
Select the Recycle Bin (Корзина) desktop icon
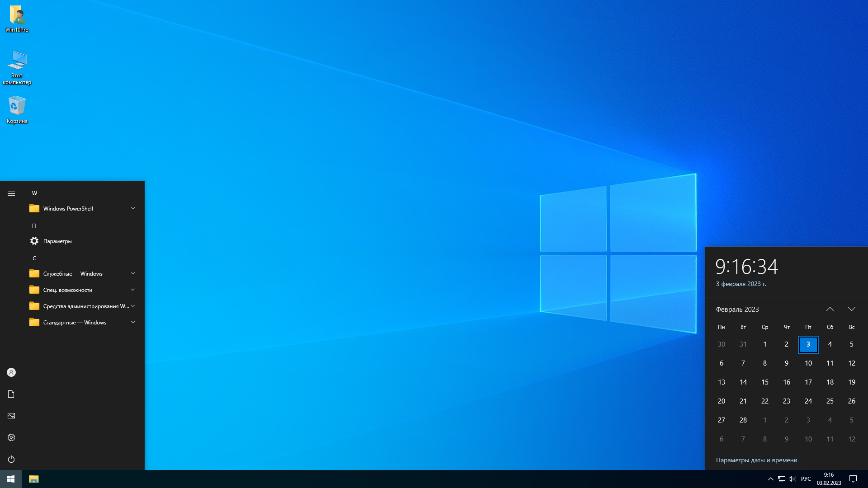17,109
